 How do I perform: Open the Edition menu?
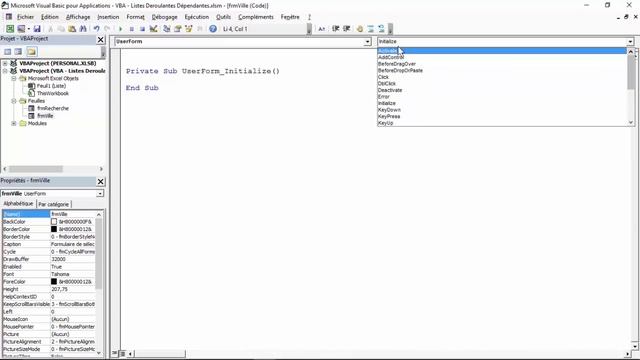coord(50,17)
